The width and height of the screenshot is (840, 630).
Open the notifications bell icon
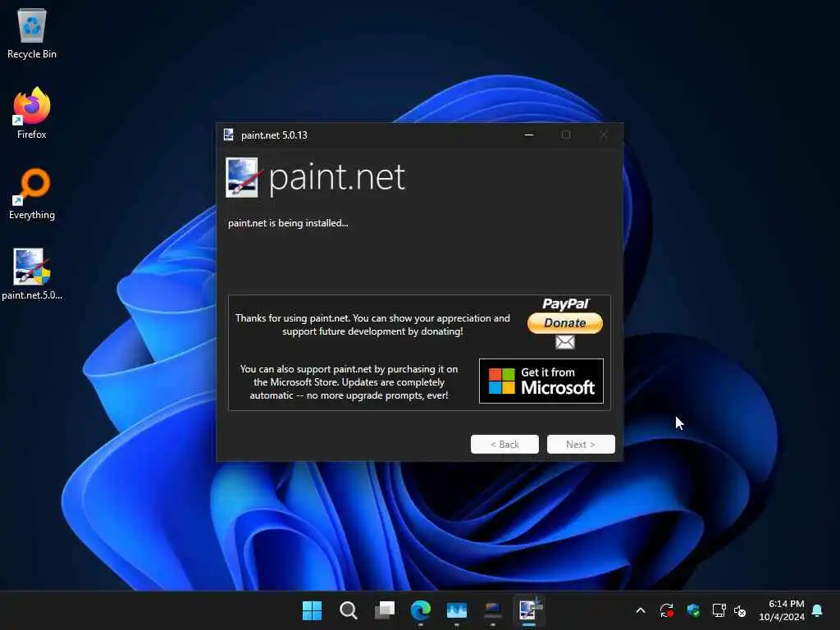[818, 610]
